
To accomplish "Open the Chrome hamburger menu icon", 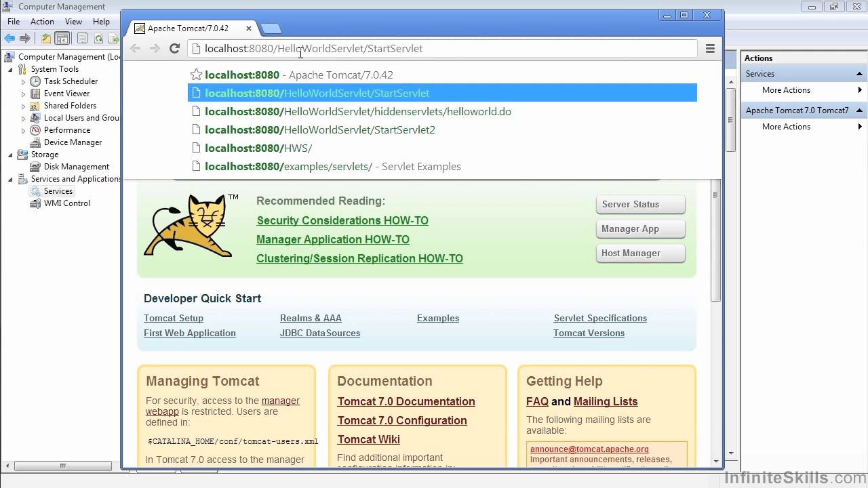I will (x=710, y=48).
